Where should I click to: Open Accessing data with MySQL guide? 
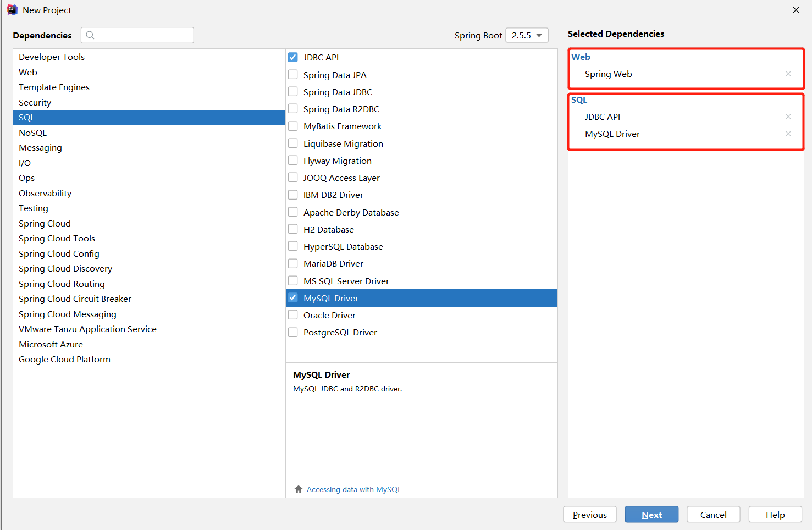[354, 489]
